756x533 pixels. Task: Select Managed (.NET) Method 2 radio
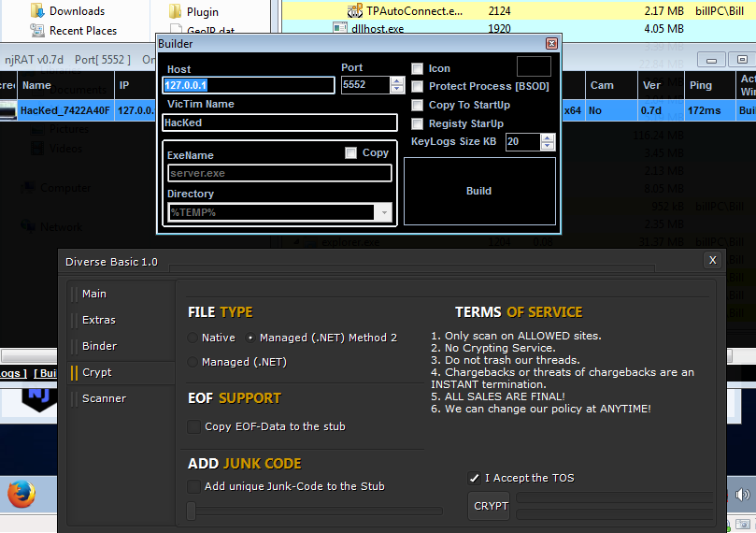point(250,338)
